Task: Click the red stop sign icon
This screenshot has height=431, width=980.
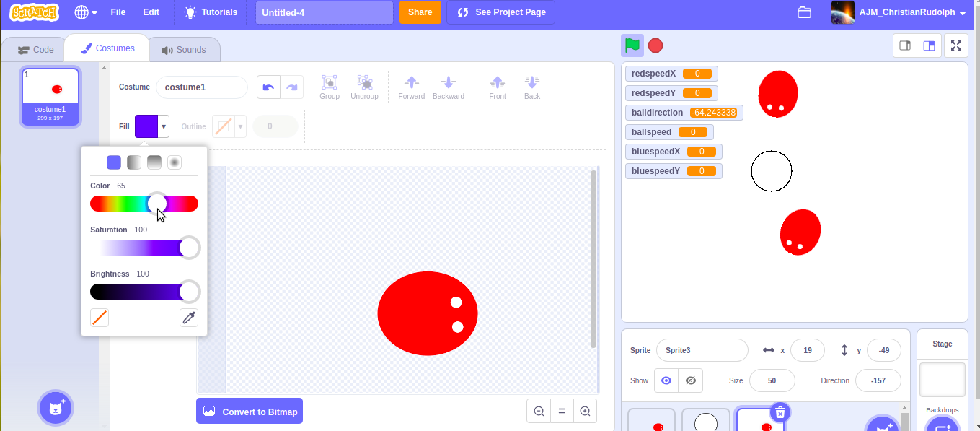Action: pos(655,45)
